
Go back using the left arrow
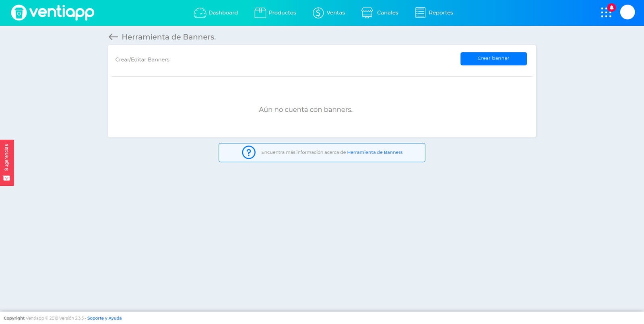(x=113, y=37)
